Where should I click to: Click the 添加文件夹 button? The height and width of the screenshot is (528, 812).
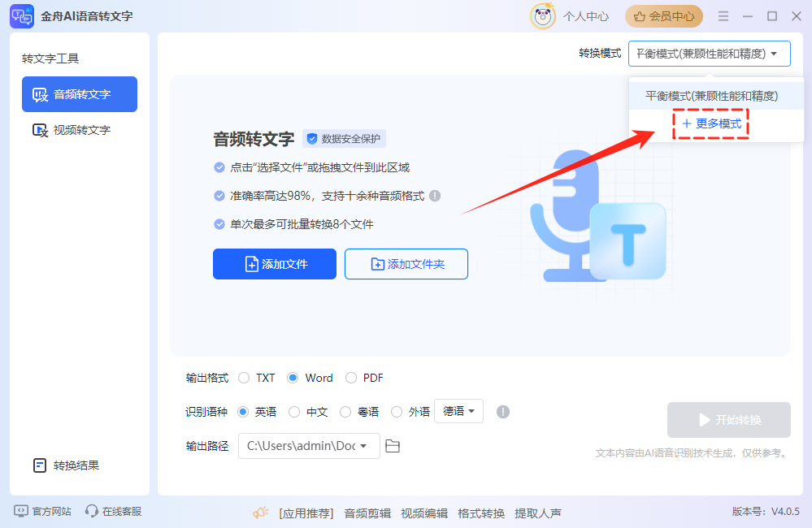pyautogui.click(x=406, y=264)
